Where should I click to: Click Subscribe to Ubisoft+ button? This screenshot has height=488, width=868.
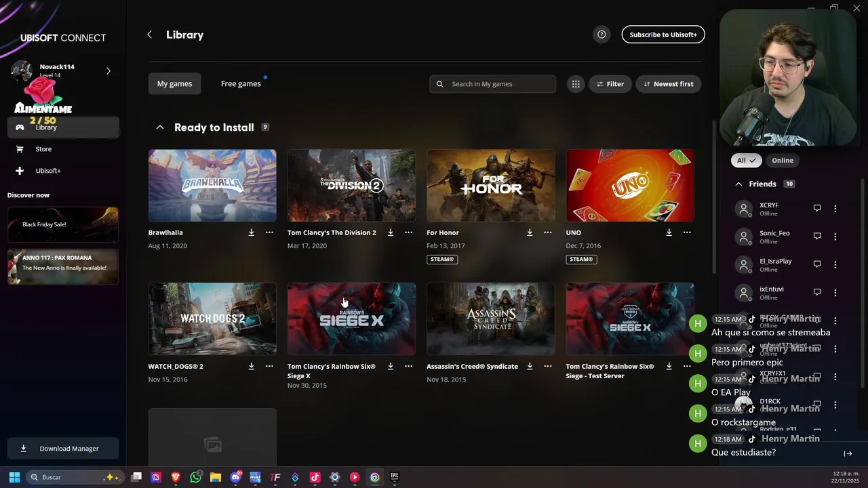click(x=663, y=35)
